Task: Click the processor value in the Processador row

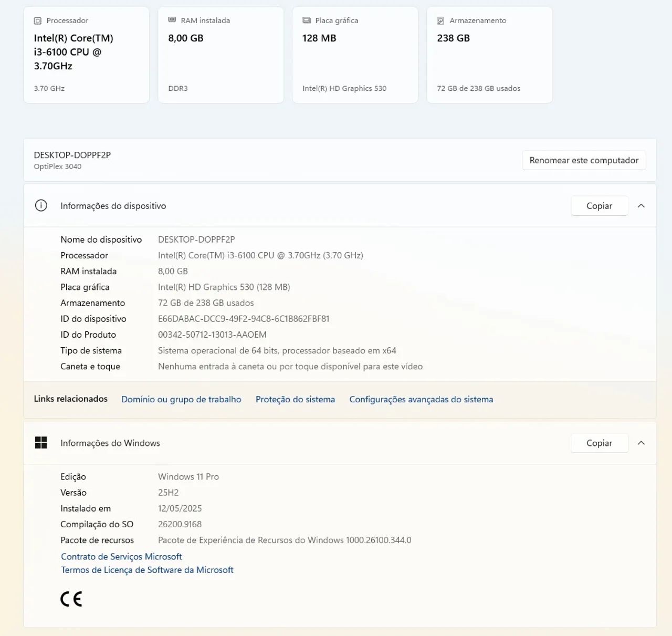Action: (260, 255)
